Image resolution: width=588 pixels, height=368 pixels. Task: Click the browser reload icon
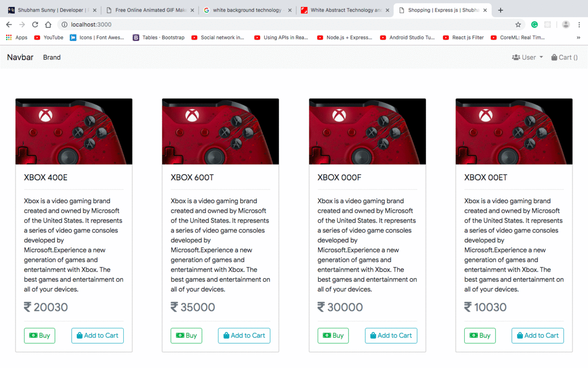point(35,24)
